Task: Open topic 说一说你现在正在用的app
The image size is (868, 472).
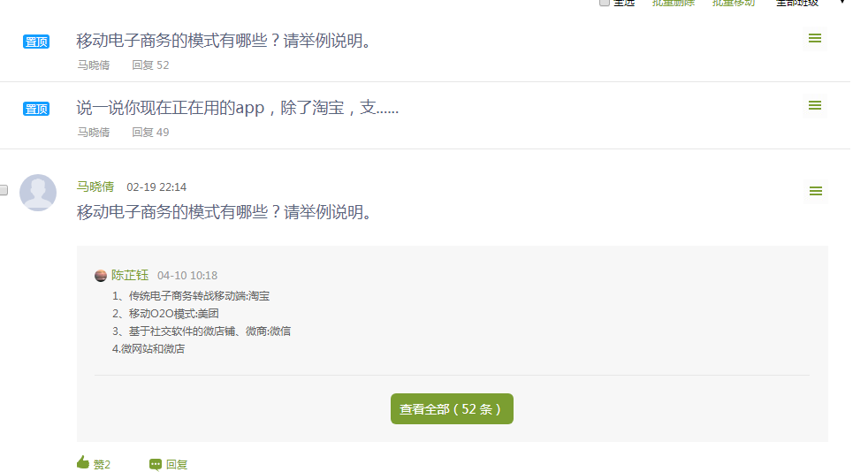Action: point(238,107)
